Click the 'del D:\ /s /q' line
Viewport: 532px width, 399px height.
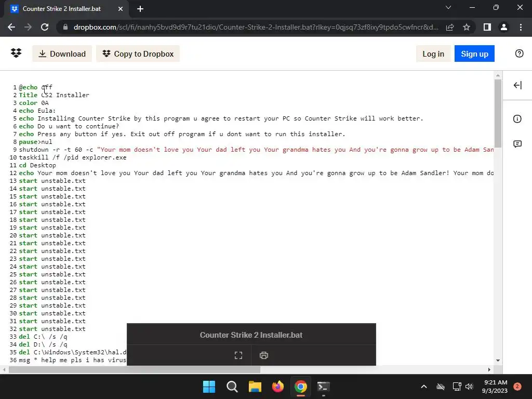click(x=43, y=344)
